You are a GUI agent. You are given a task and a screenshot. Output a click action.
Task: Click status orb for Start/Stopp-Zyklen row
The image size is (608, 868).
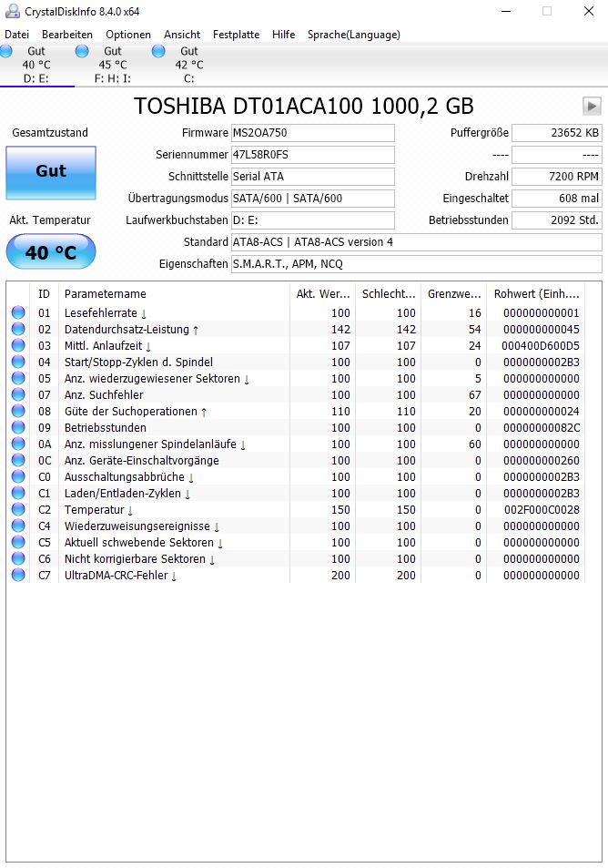tap(18, 362)
